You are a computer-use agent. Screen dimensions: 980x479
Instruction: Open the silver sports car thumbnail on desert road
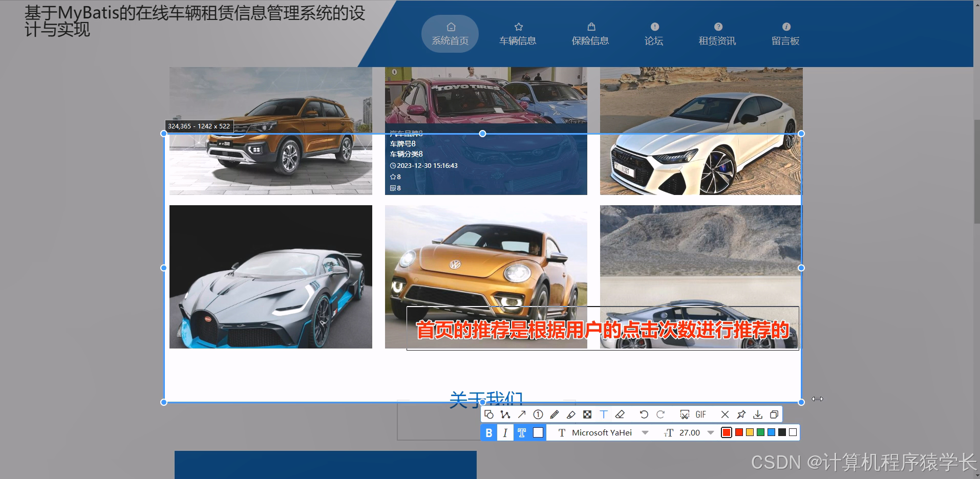pyautogui.click(x=701, y=277)
